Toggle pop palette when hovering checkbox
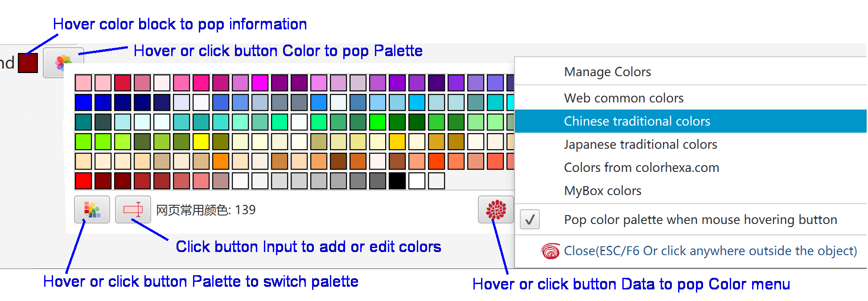The width and height of the screenshot is (868, 301). pos(530,220)
